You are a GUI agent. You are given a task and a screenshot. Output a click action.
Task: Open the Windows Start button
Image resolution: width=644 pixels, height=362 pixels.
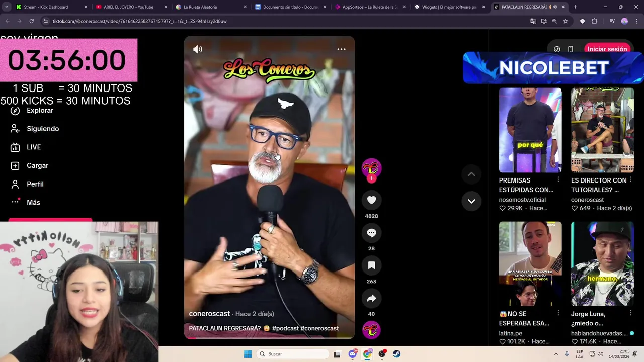coord(248,354)
